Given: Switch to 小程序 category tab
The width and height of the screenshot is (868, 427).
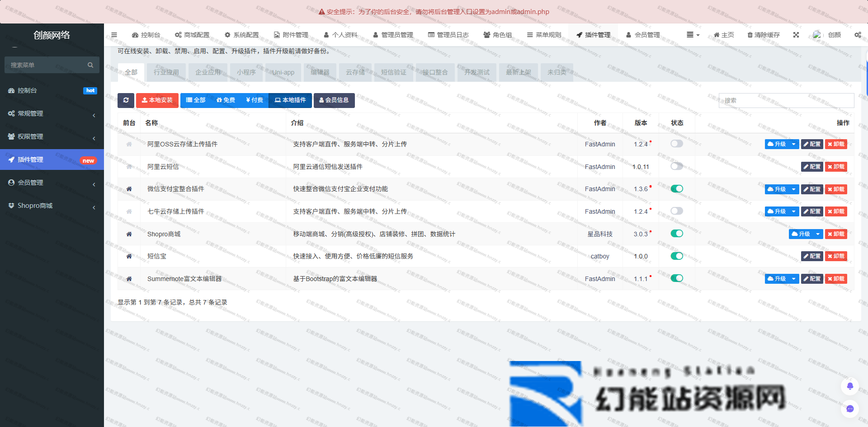Looking at the screenshot, I should [x=246, y=72].
